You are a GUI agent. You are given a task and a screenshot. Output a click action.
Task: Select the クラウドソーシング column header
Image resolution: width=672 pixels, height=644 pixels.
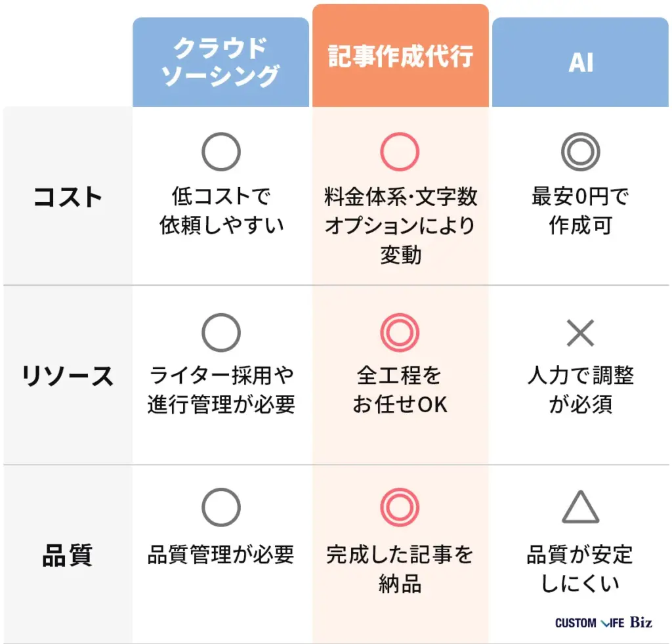coord(220,62)
